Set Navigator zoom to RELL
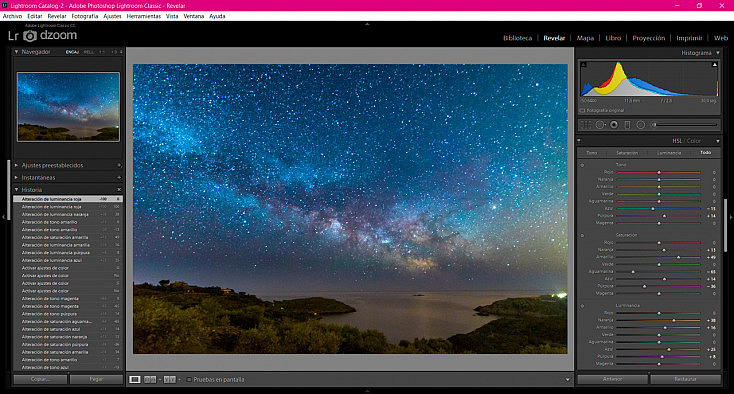This screenshot has width=734, height=394. pos(89,52)
